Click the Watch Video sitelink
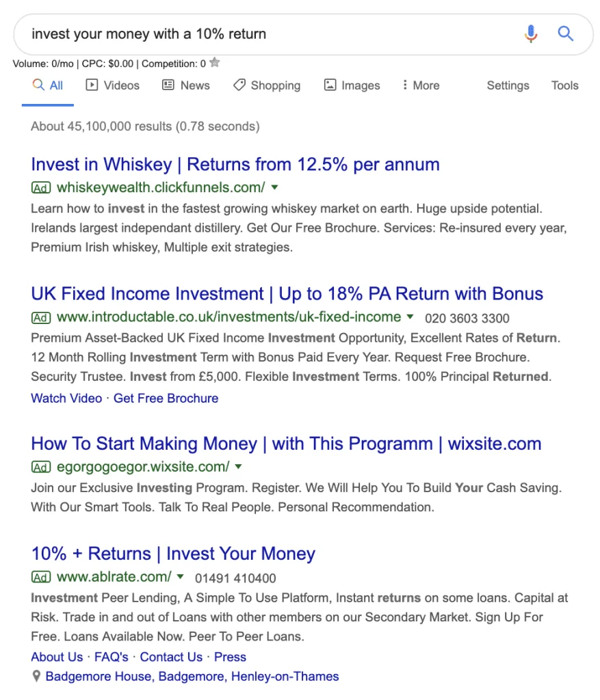The width and height of the screenshot is (600, 700). [x=66, y=399]
